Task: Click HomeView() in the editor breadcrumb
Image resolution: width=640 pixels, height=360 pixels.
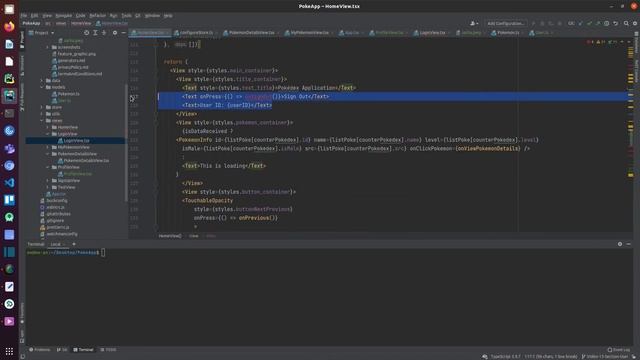Action: 170,236
